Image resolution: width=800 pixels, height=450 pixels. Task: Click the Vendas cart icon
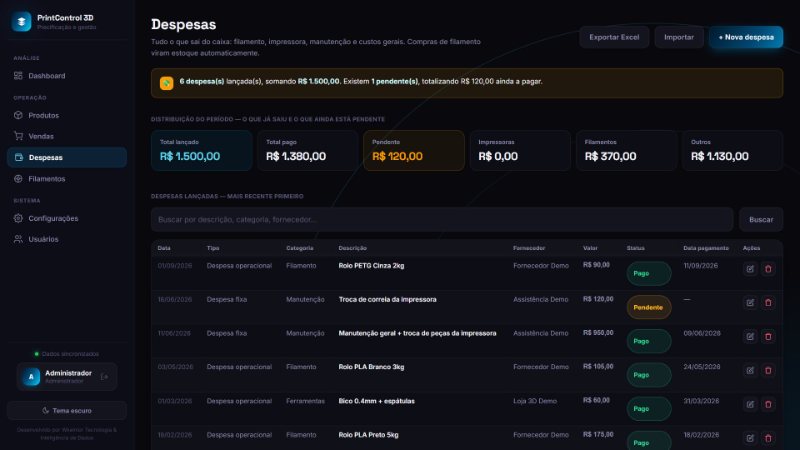pos(18,136)
